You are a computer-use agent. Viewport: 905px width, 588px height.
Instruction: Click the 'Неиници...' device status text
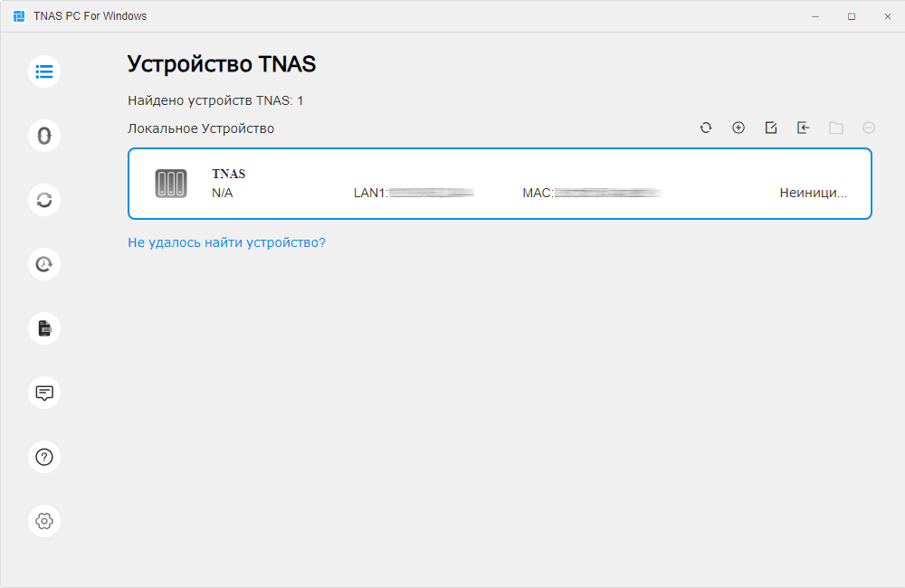813,193
